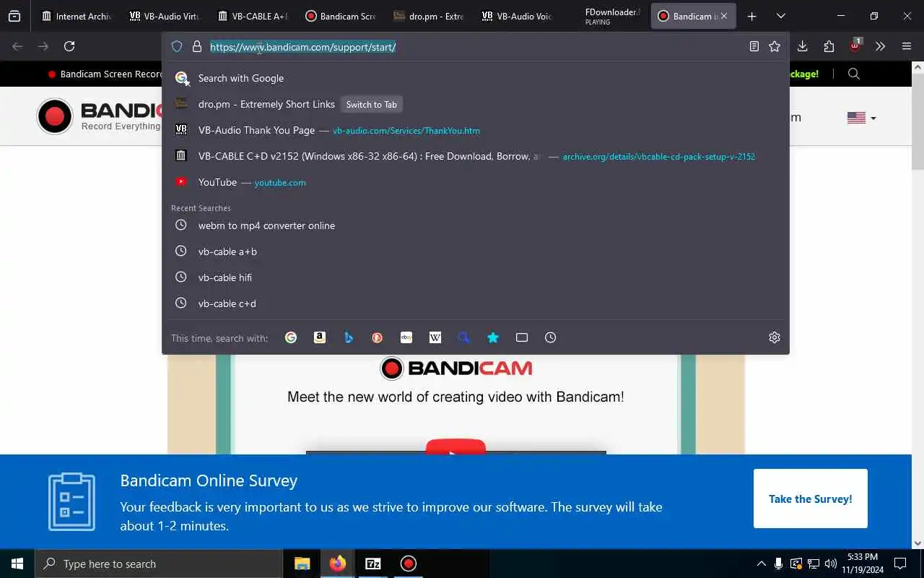Click Switch to Tab button

point(371,104)
